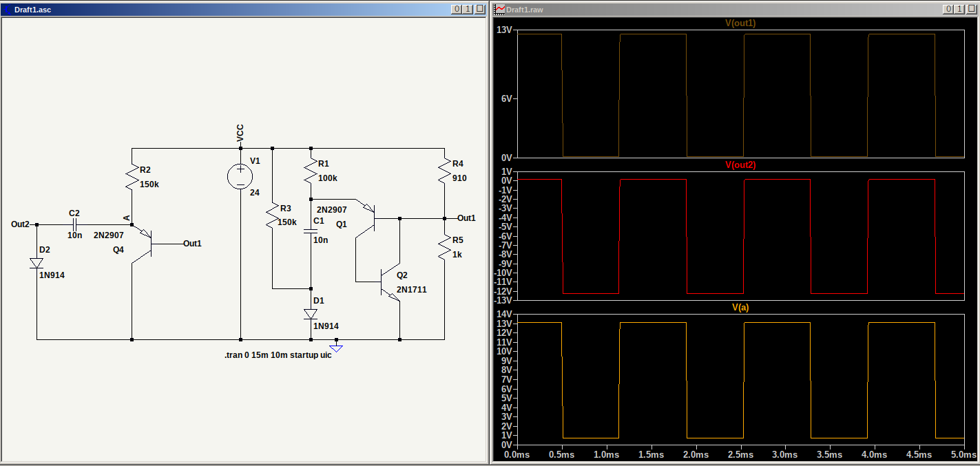Select the C1 capacitor symbol
Image resolution: width=980 pixels, height=466 pixels.
[x=311, y=231]
